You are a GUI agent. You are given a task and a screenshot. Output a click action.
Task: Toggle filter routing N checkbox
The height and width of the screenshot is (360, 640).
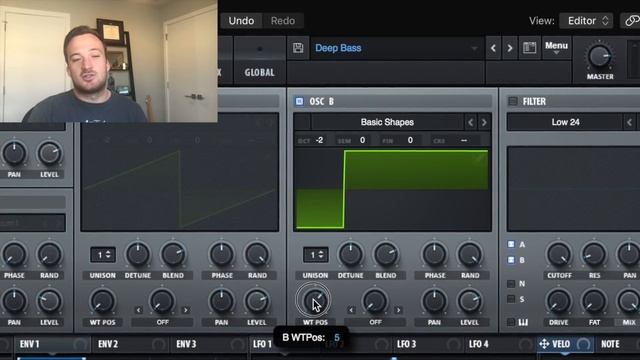click(x=511, y=283)
